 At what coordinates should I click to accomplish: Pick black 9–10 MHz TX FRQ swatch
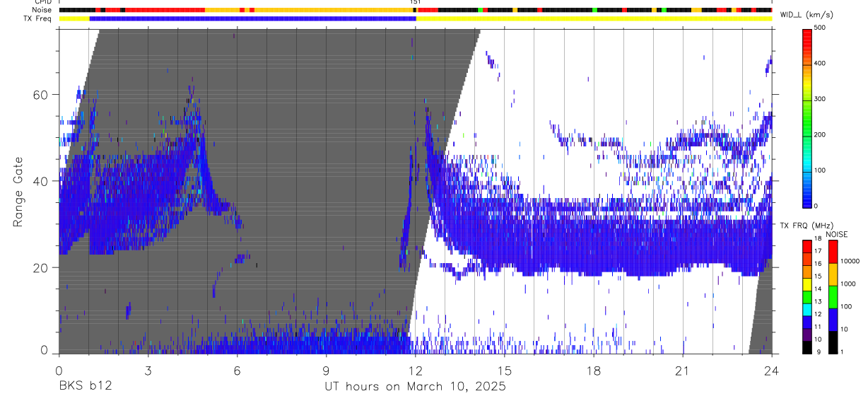point(807,347)
